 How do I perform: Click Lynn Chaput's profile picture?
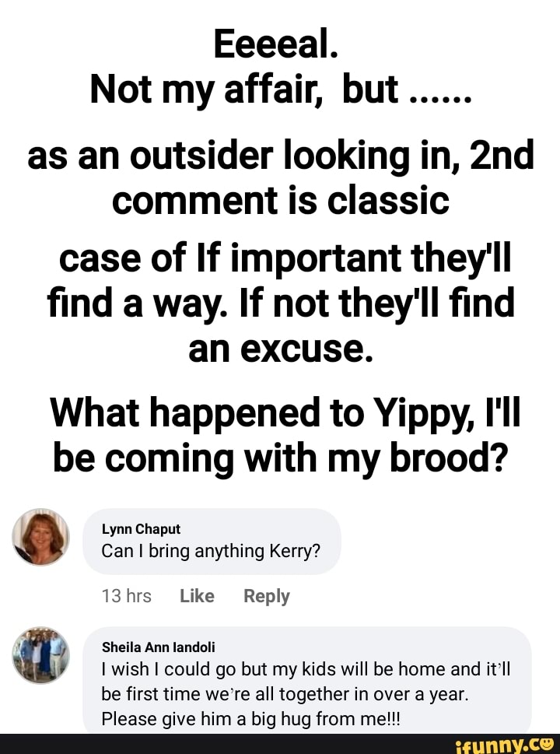pyautogui.click(x=41, y=537)
